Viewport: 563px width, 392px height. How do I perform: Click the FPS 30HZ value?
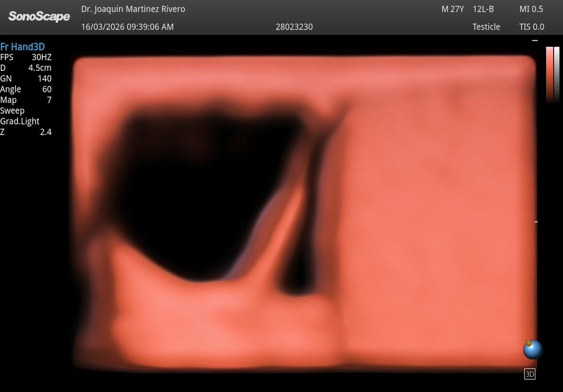coord(41,57)
